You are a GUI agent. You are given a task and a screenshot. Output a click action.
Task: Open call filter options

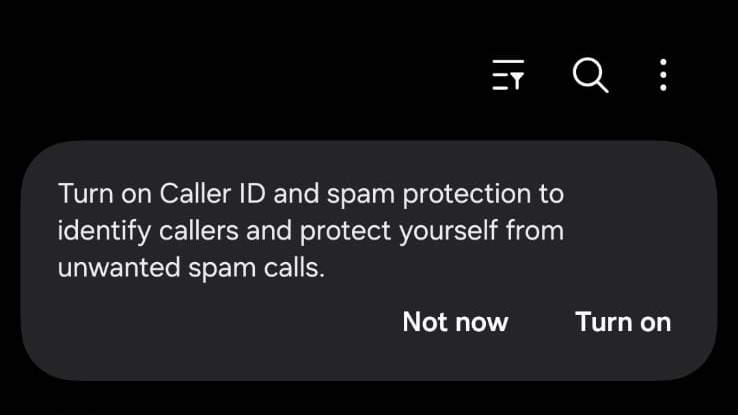click(508, 75)
